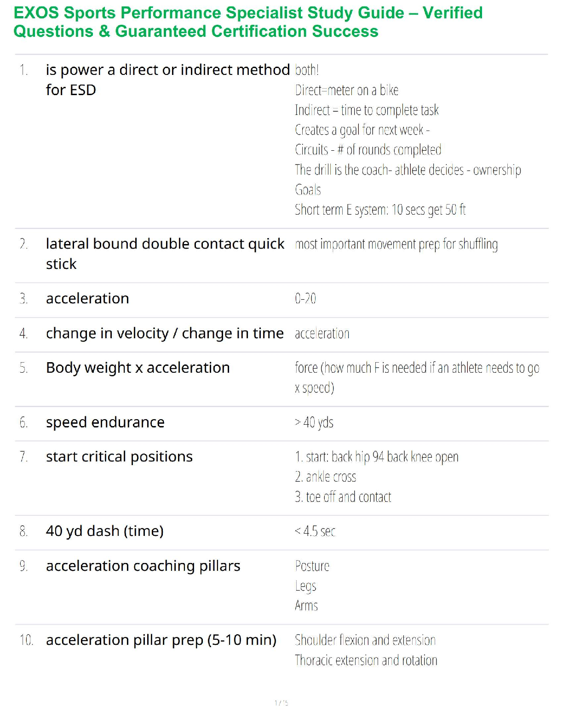Click the "Short term E system" answer line
Screen dimensions: 563x728
(x=380, y=210)
